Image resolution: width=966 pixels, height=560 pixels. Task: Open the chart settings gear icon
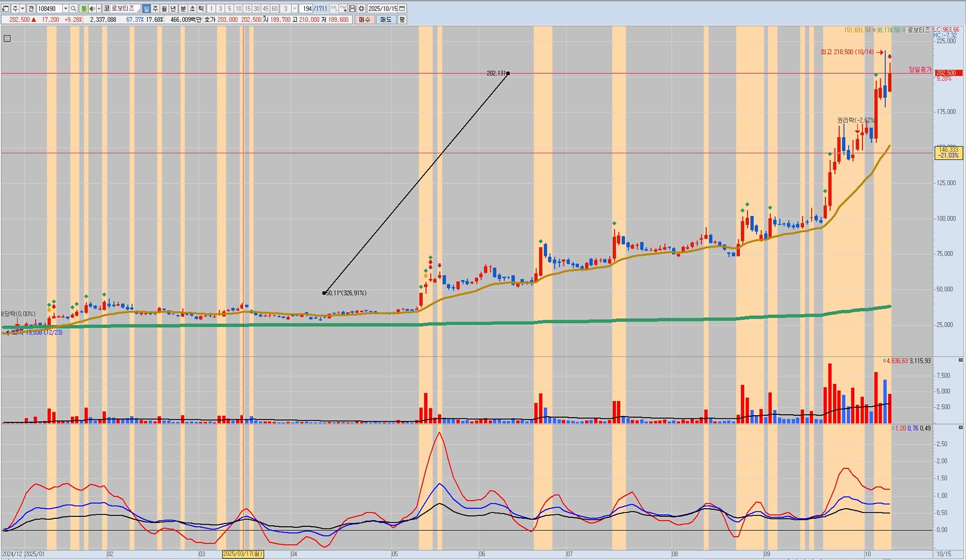click(361, 9)
